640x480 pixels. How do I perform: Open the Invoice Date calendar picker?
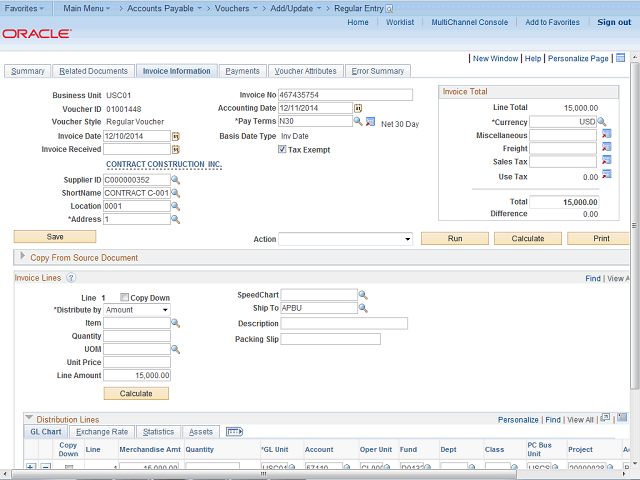[x=176, y=136]
